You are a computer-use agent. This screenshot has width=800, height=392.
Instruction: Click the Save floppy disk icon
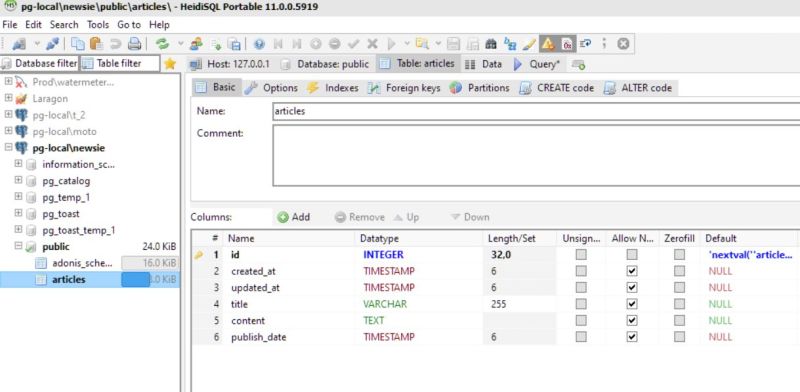click(454, 44)
